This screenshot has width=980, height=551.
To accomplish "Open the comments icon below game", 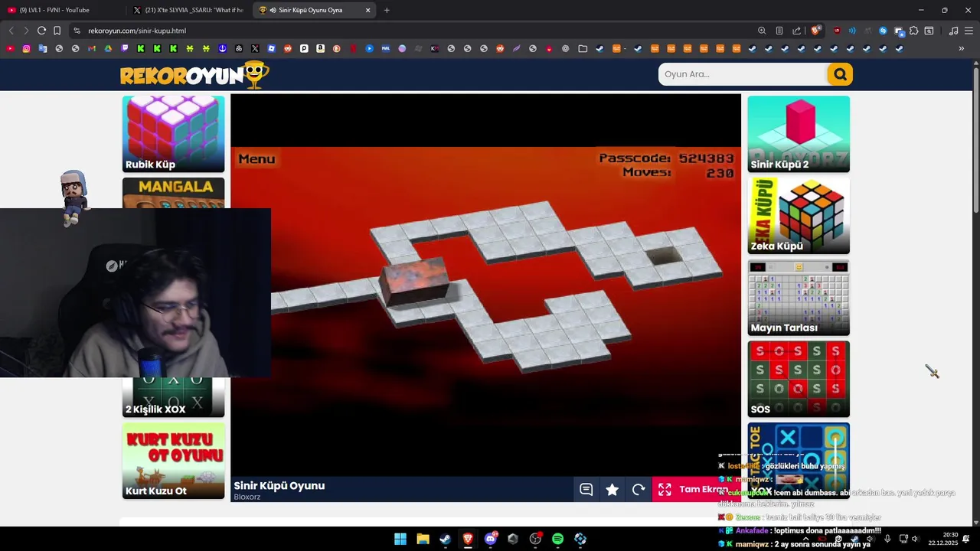I will tap(586, 490).
